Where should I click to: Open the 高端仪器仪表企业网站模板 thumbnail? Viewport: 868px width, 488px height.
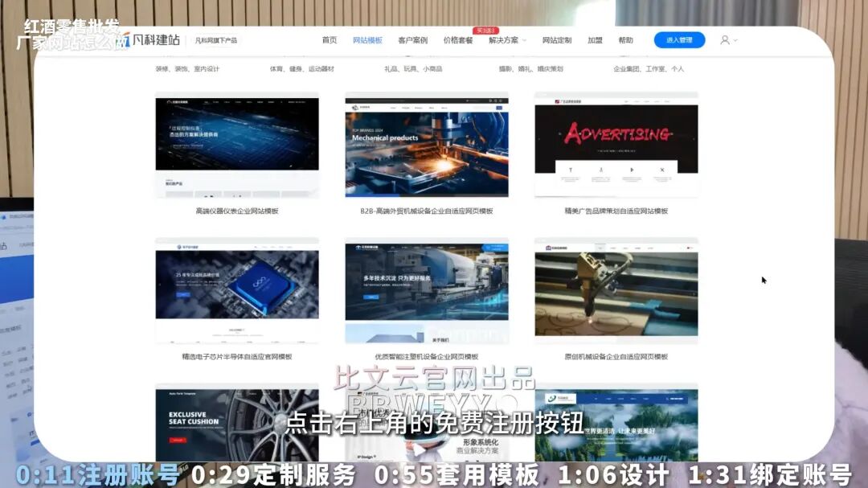237,145
